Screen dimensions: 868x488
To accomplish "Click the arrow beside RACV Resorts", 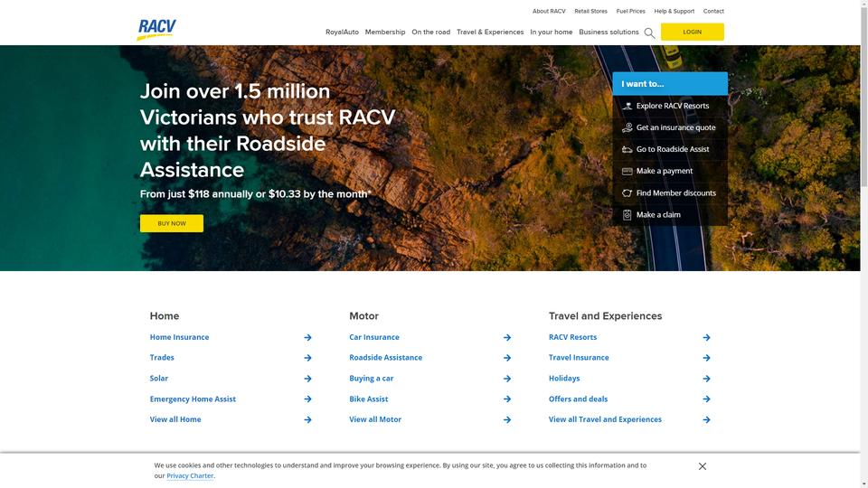I will coord(706,337).
